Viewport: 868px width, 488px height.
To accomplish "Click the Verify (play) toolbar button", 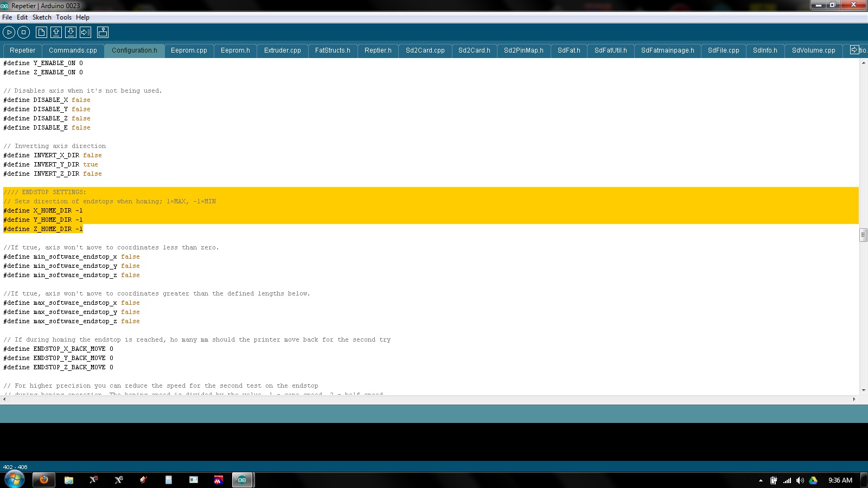I will point(9,33).
